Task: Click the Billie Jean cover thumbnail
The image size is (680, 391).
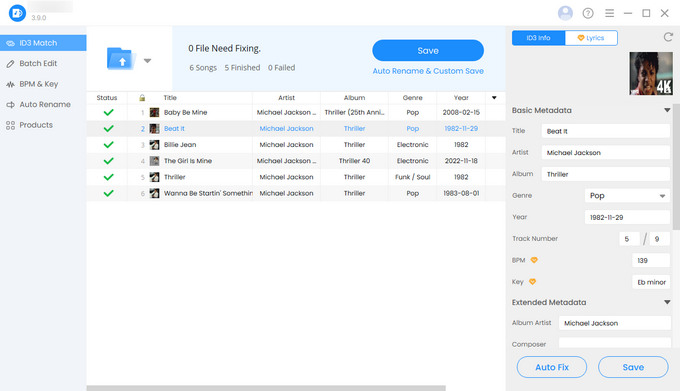Action: click(154, 145)
